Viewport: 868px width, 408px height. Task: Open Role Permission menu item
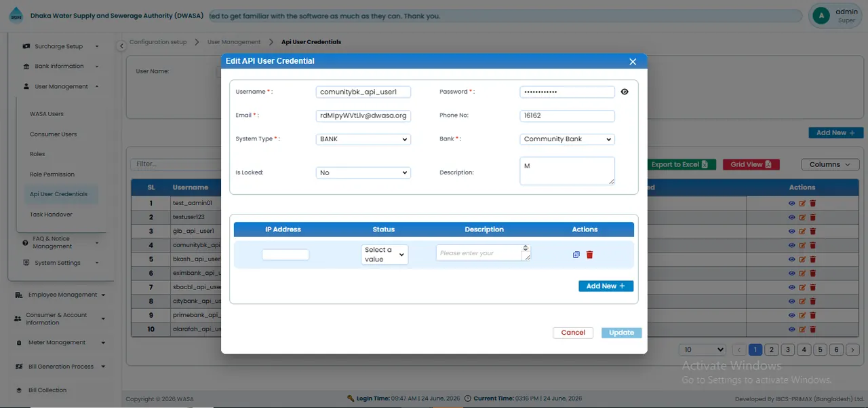(x=52, y=174)
